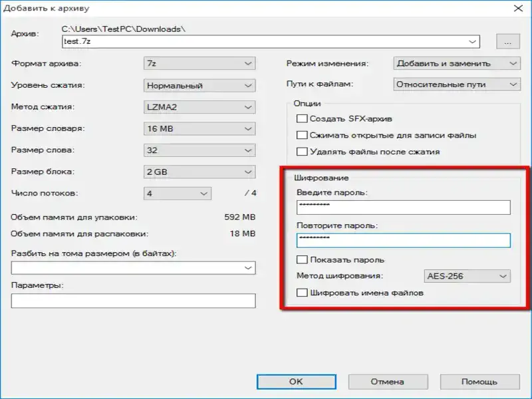Image resolution: width=532 pixels, height=399 pixels.
Task: Click the 18 MB unpacking memory value
Action: click(x=242, y=234)
